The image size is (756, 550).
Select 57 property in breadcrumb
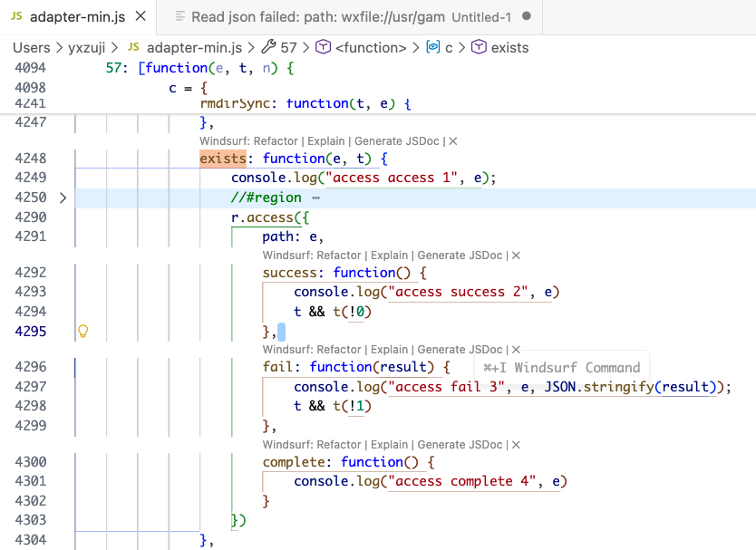click(288, 48)
